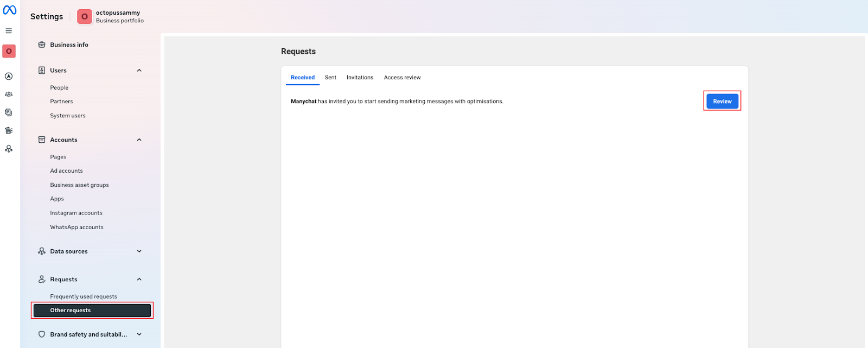Switch to the Received tab
The width and height of the screenshot is (868, 348).
tap(303, 78)
